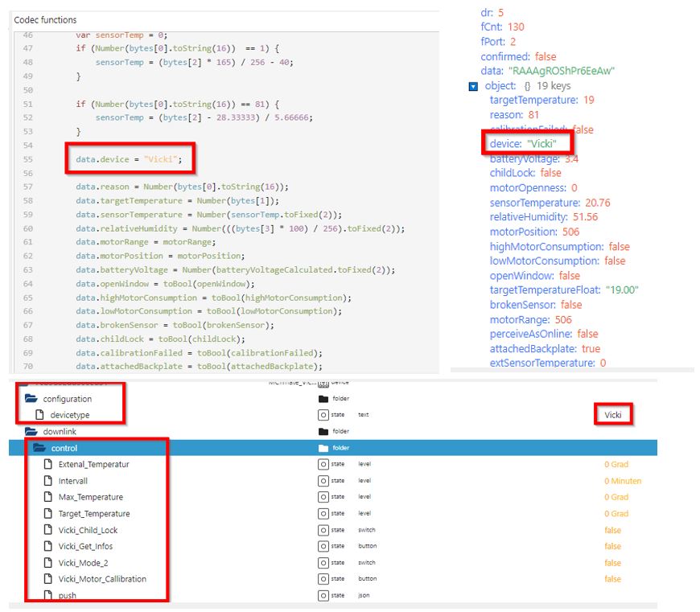Viewport: 700px width, 612px height.
Task: Collapse the control folder icon
Action: click(x=39, y=448)
